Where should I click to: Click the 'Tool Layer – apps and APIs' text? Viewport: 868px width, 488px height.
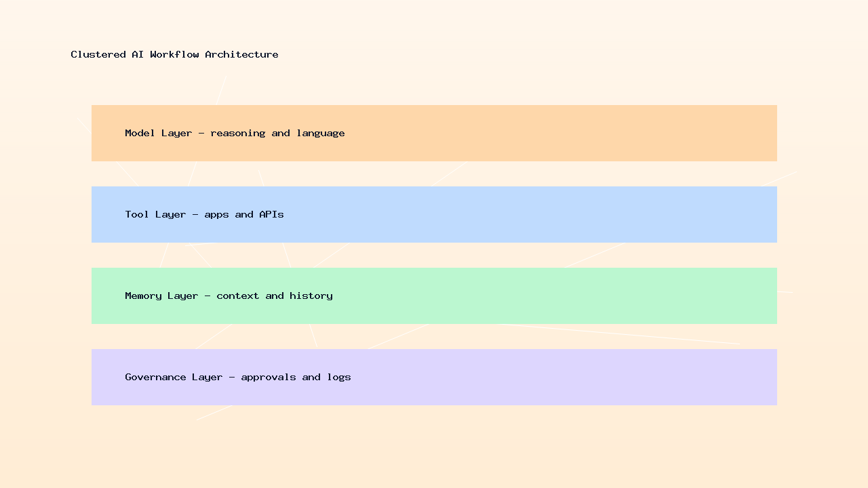click(204, 215)
